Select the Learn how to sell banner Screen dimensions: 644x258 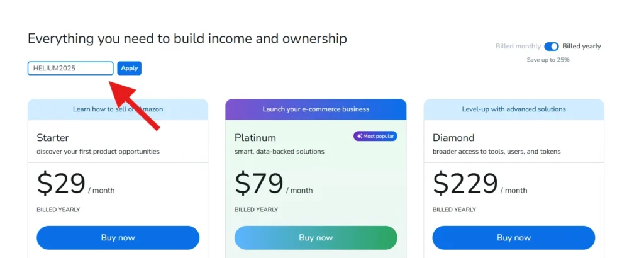[118, 109]
